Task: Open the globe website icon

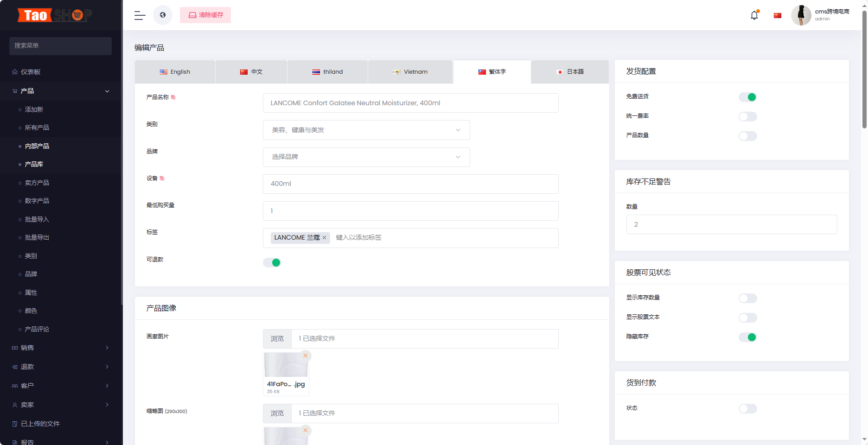Action: click(x=163, y=15)
